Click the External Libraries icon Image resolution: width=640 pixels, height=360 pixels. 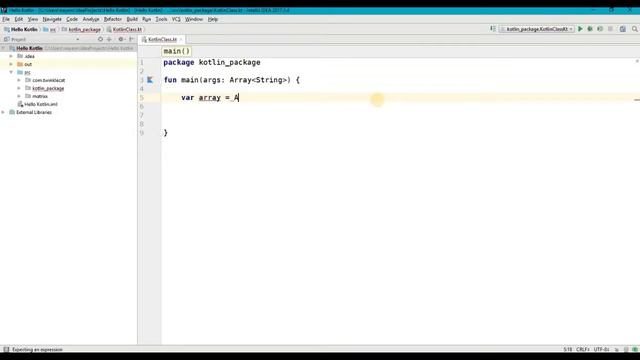click(12, 112)
